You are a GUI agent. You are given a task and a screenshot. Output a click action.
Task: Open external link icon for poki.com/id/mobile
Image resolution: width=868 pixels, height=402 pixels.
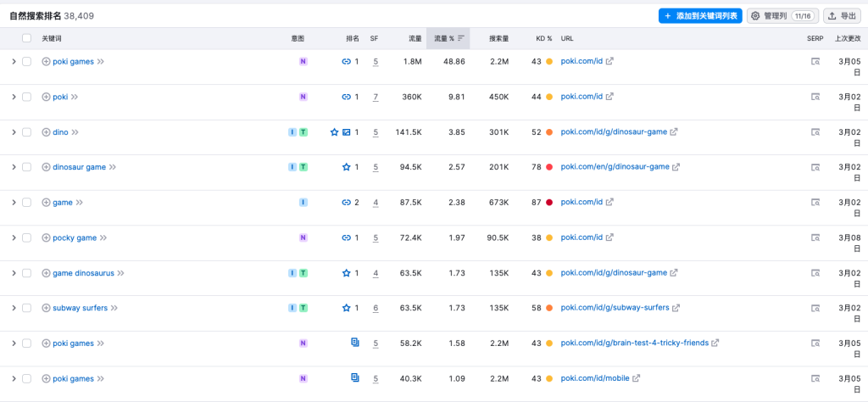[636, 379]
